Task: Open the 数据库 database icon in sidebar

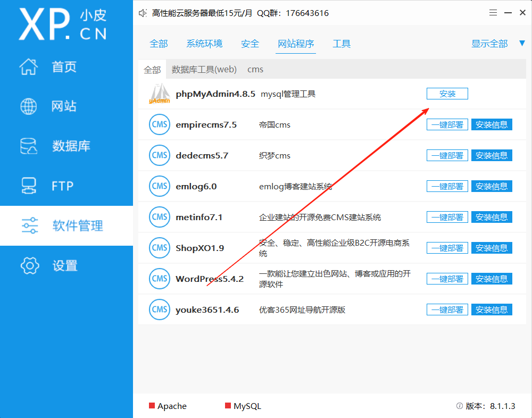Action: pyautogui.click(x=29, y=146)
